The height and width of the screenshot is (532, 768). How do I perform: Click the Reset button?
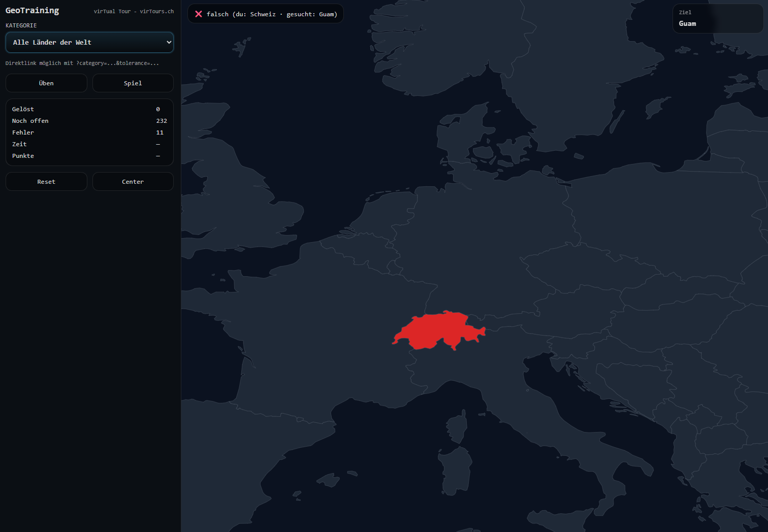coord(46,182)
